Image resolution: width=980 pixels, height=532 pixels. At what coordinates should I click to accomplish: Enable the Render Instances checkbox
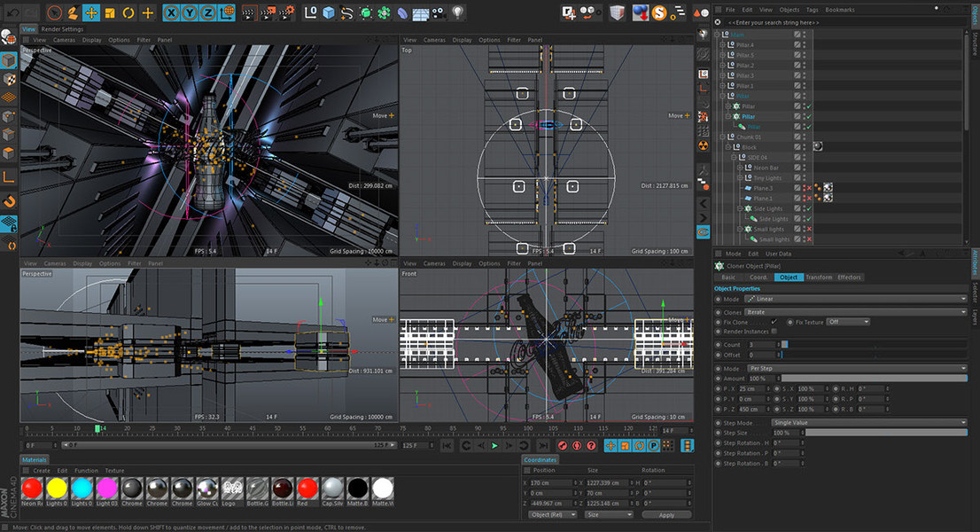click(774, 332)
